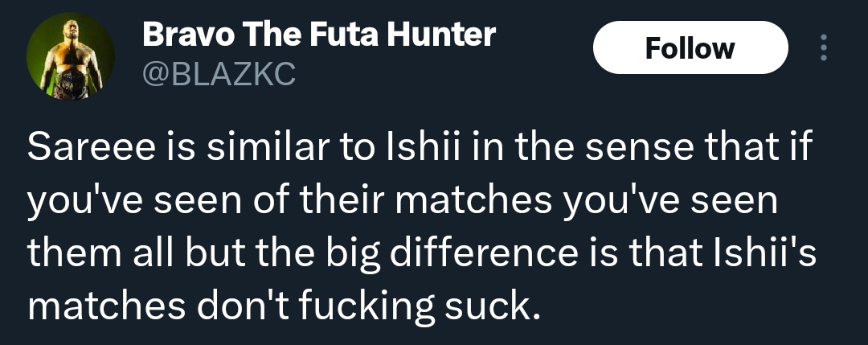Click the word "them" starting the third line

tap(75, 253)
